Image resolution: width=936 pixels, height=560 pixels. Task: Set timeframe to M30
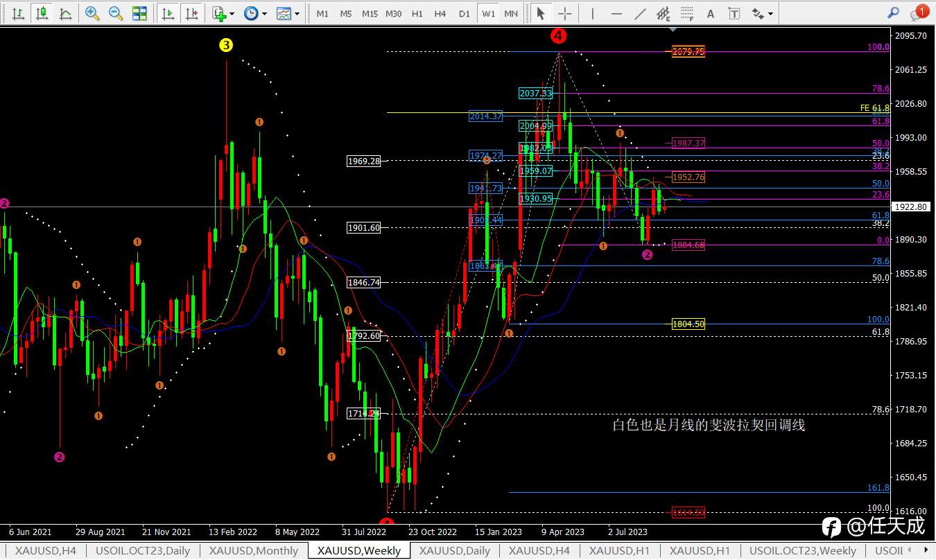tap(393, 13)
